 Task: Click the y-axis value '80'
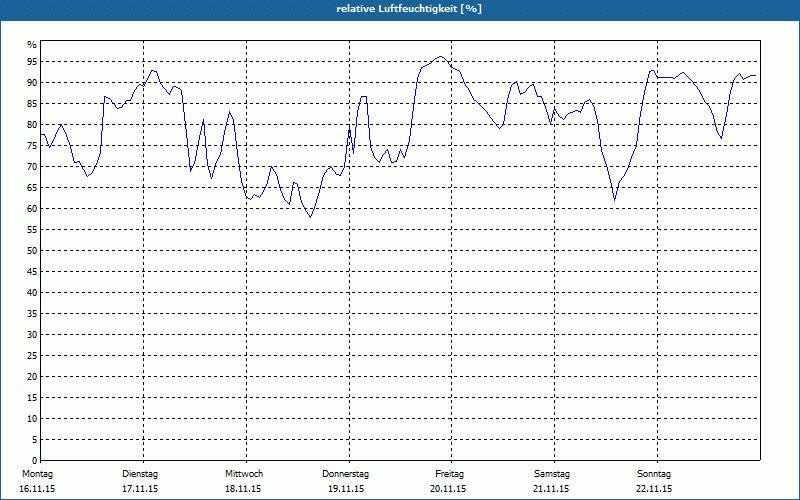pyautogui.click(x=32, y=124)
